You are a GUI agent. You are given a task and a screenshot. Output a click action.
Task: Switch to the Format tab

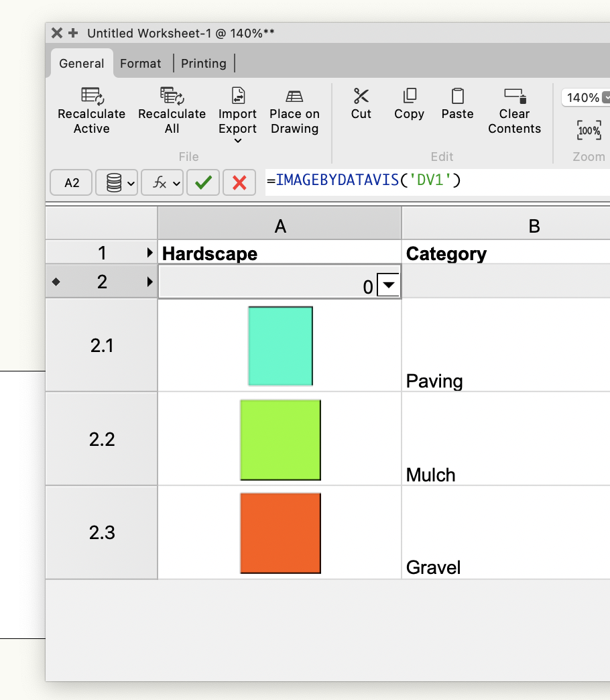140,64
